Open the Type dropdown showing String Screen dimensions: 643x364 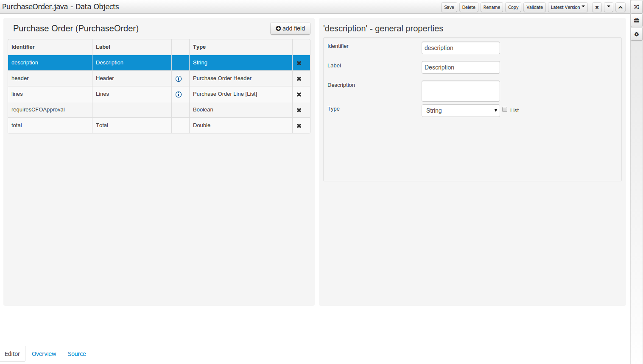coord(461,110)
